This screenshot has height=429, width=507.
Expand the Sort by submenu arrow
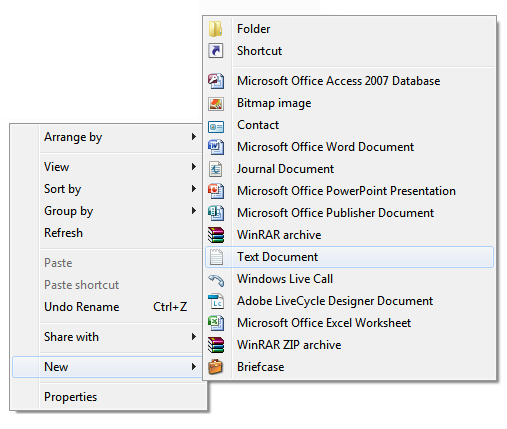pyautogui.click(x=193, y=189)
